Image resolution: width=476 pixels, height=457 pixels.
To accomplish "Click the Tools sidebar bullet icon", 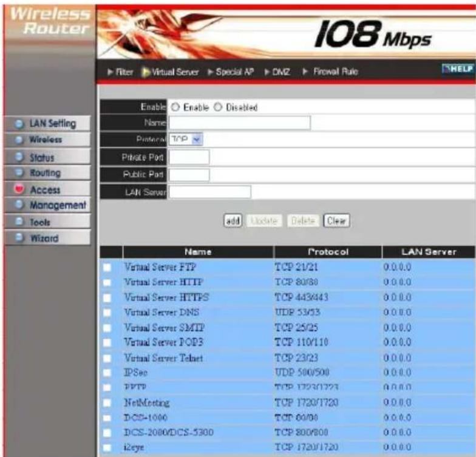I will point(19,221).
